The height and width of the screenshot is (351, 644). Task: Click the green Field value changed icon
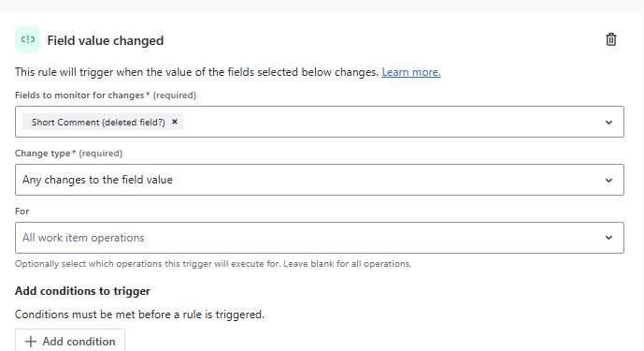[27, 39]
